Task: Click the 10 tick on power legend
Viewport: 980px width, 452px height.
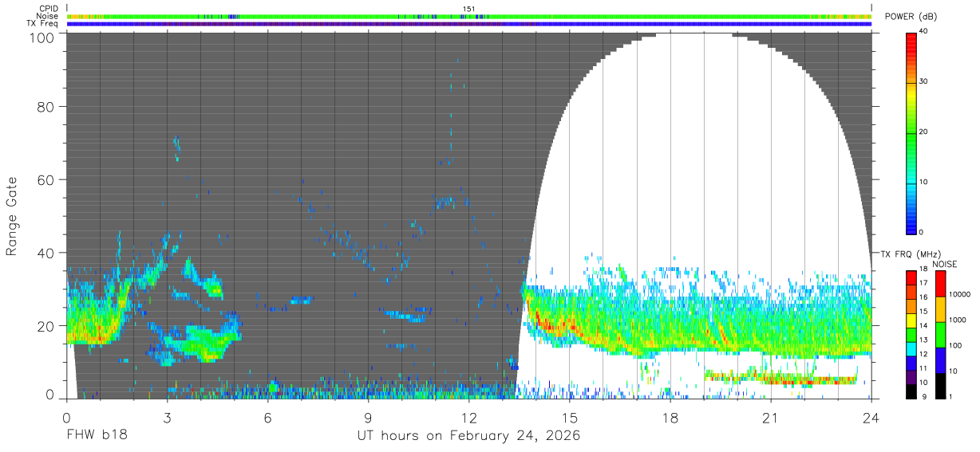Action: tap(925, 182)
